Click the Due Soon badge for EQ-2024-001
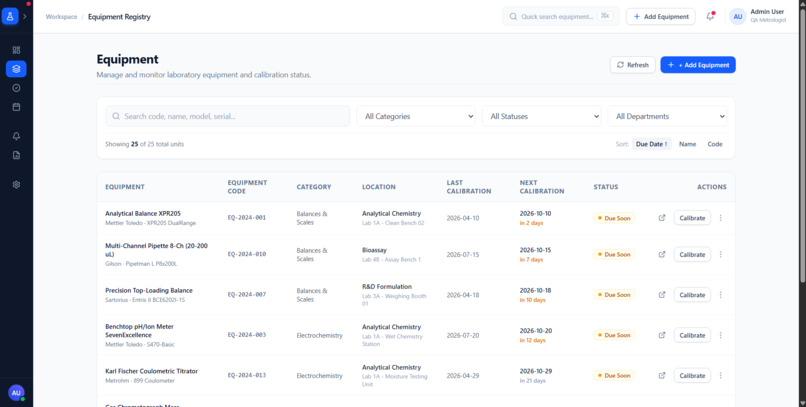This screenshot has width=806, height=407. [x=614, y=218]
